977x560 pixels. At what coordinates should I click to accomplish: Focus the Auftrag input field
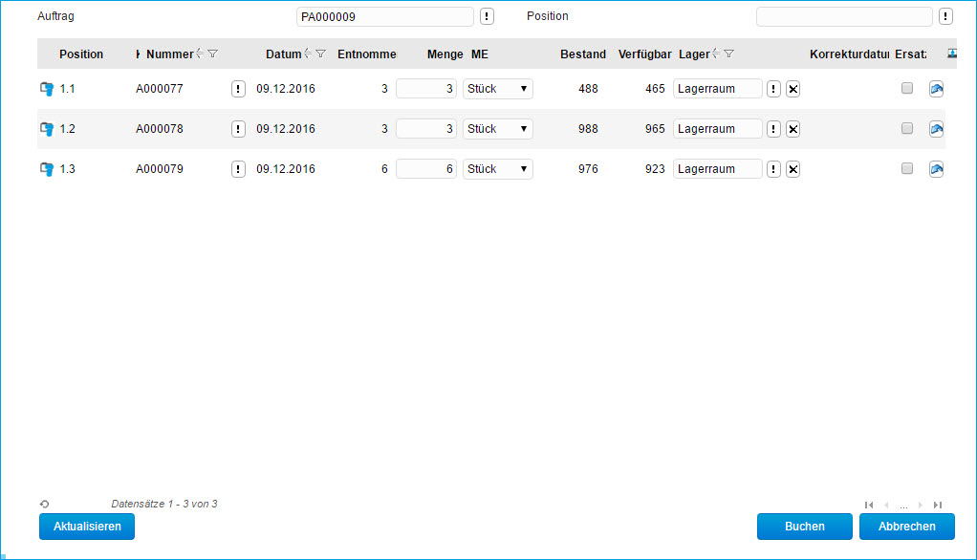[384, 16]
